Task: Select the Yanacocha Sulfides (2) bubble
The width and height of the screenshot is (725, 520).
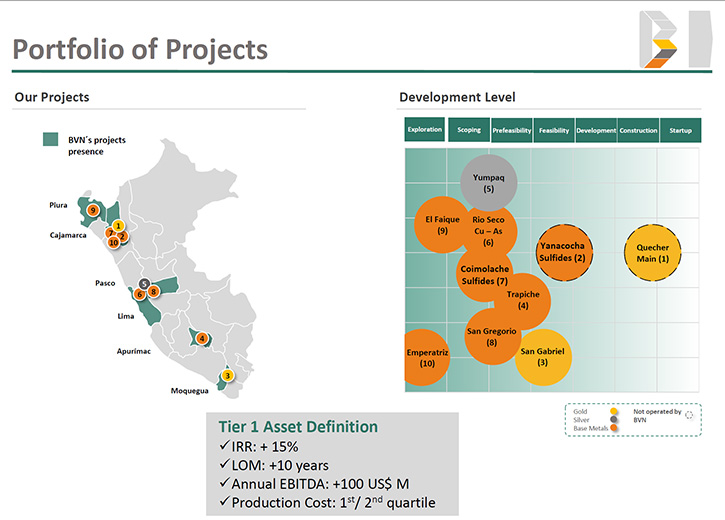Action: click(563, 252)
